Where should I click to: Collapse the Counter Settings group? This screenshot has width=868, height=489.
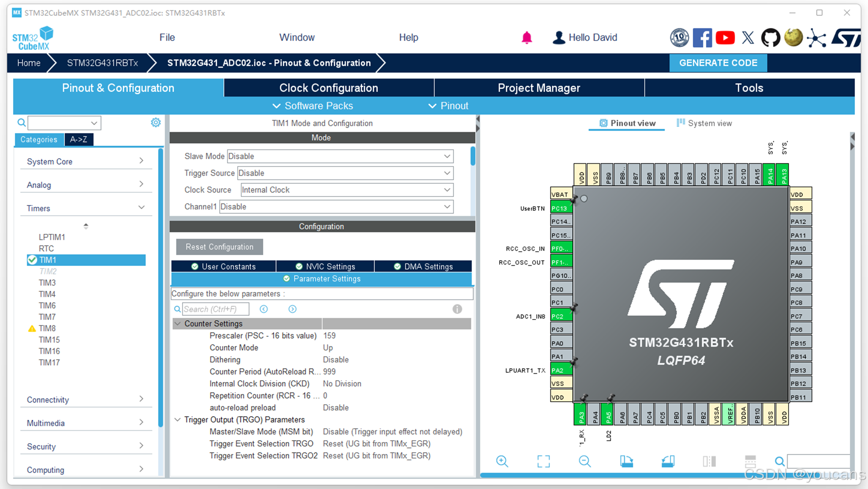(x=178, y=323)
